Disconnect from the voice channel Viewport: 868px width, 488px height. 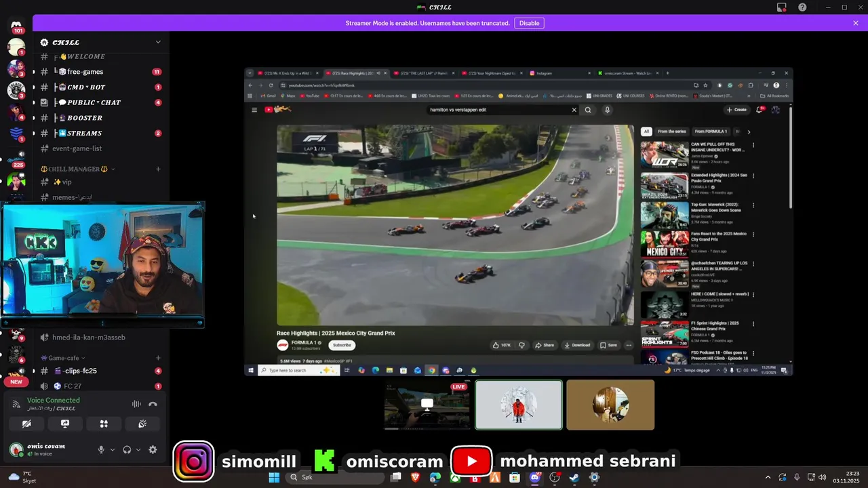pyautogui.click(x=153, y=404)
